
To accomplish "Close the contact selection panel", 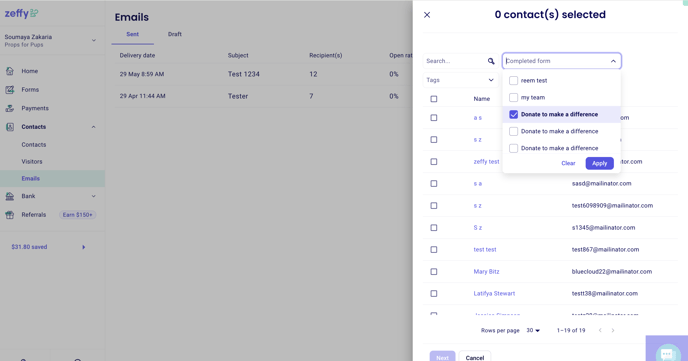I will [x=427, y=15].
